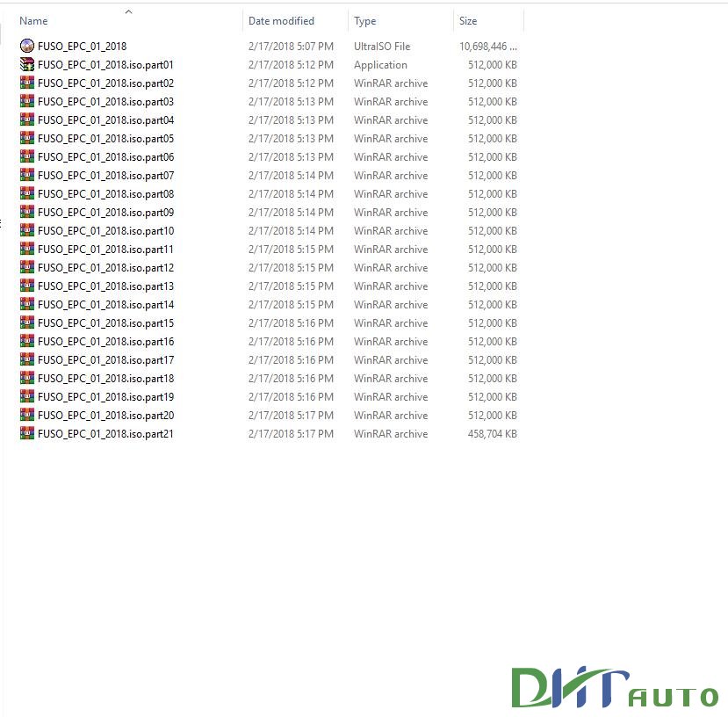Click the WinRAR icon next to part15
Viewport: 728px width, 717px height.
coord(27,322)
